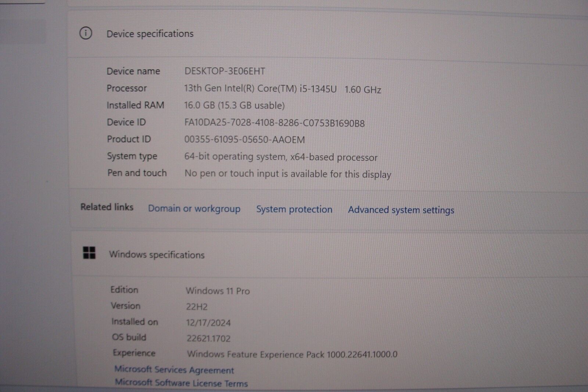This screenshot has width=588, height=392.
Task: Select OS build value 22621.1702
Action: click(x=208, y=338)
